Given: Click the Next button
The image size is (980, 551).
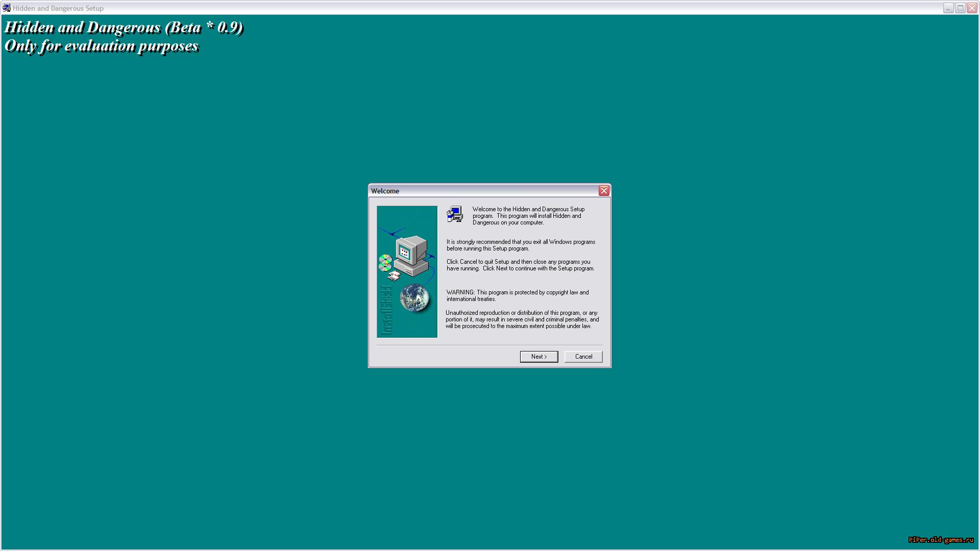Looking at the screenshot, I should 538,357.
